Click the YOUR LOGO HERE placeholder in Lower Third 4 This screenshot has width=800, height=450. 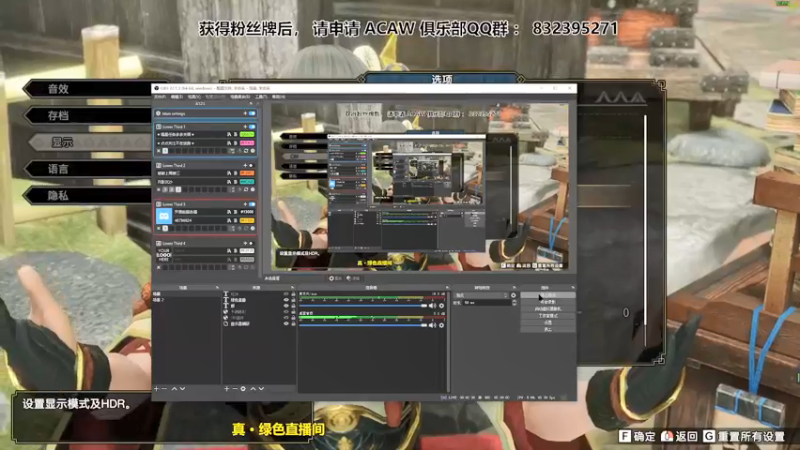click(164, 255)
